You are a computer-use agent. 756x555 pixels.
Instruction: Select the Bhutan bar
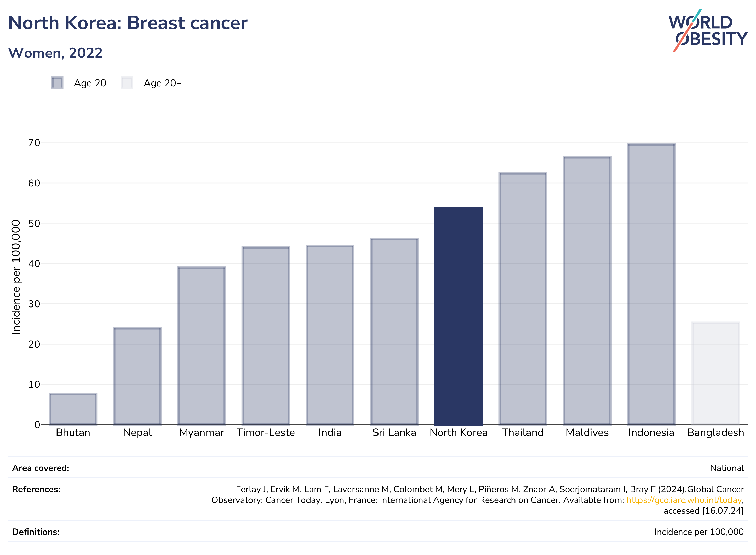coord(73,409)
